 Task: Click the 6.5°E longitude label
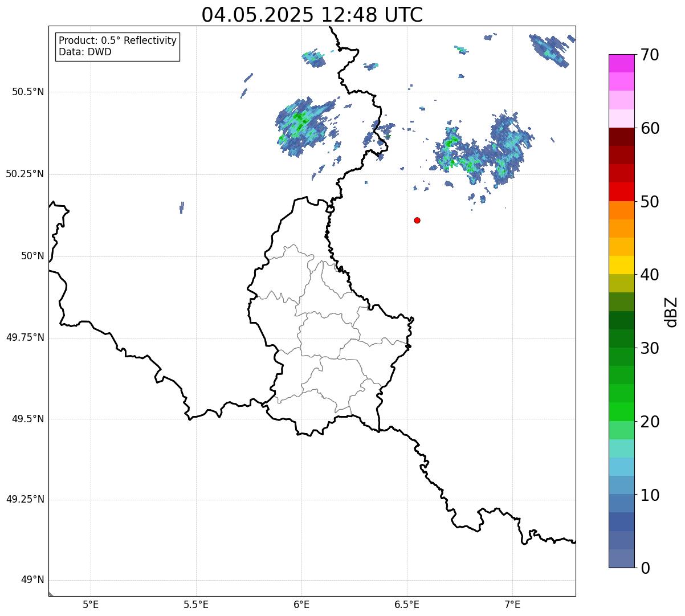pyautogui.click(x=407, y=605)
